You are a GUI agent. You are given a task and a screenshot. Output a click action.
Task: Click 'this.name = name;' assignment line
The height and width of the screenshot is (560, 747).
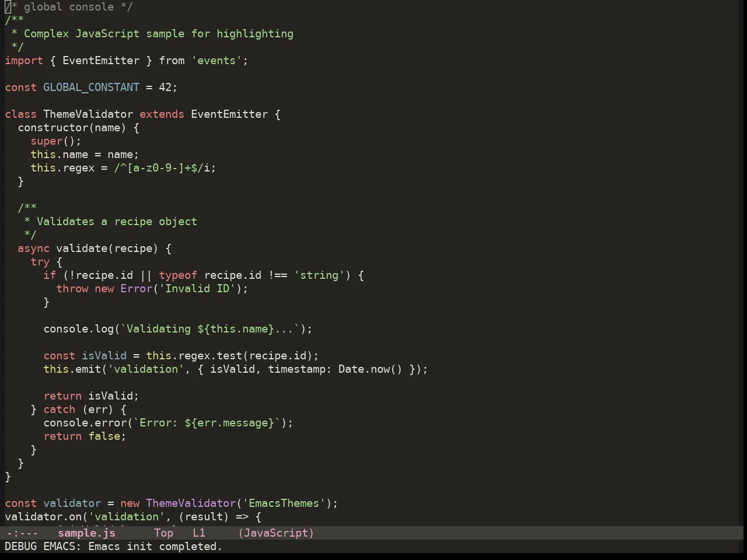[x=85, y=155]
